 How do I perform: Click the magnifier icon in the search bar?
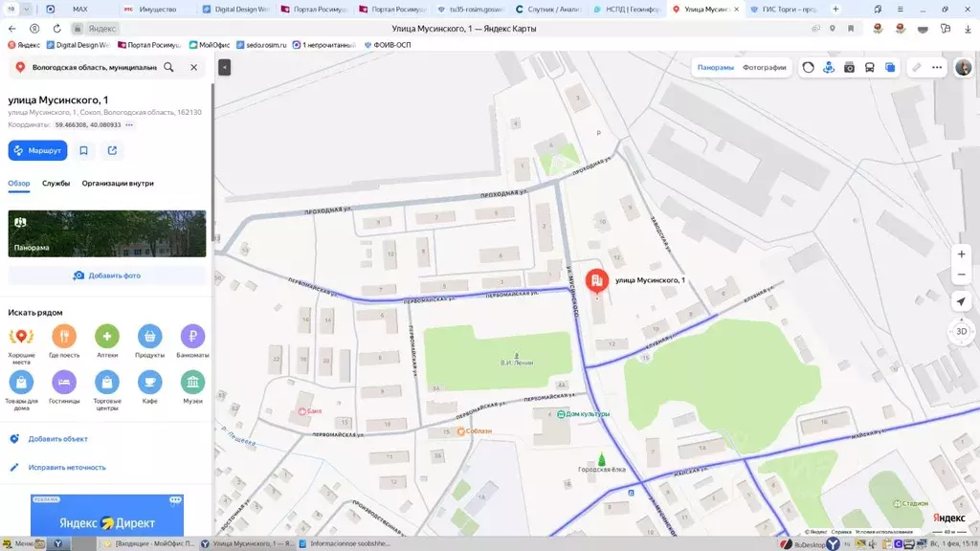(169, 68)
